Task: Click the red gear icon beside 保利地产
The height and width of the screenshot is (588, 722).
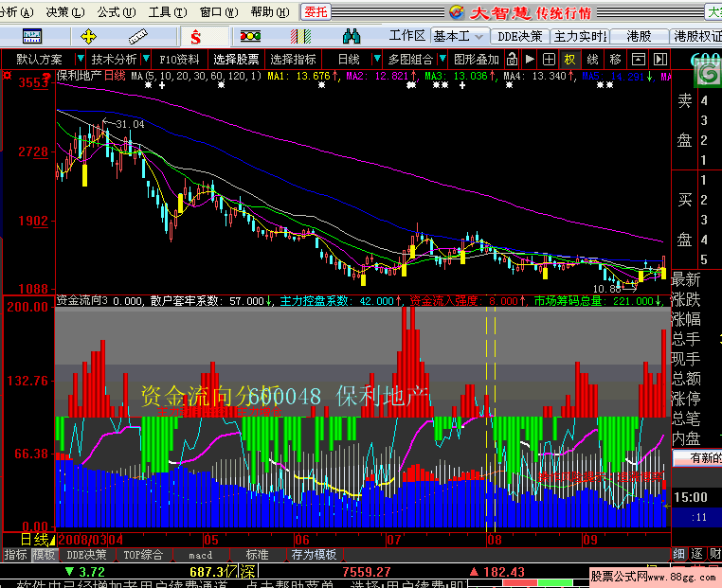Action: coord(7,76)
